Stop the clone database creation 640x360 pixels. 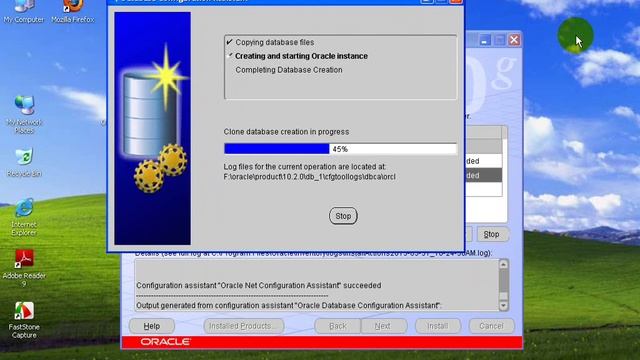click(x=343, y=216)
